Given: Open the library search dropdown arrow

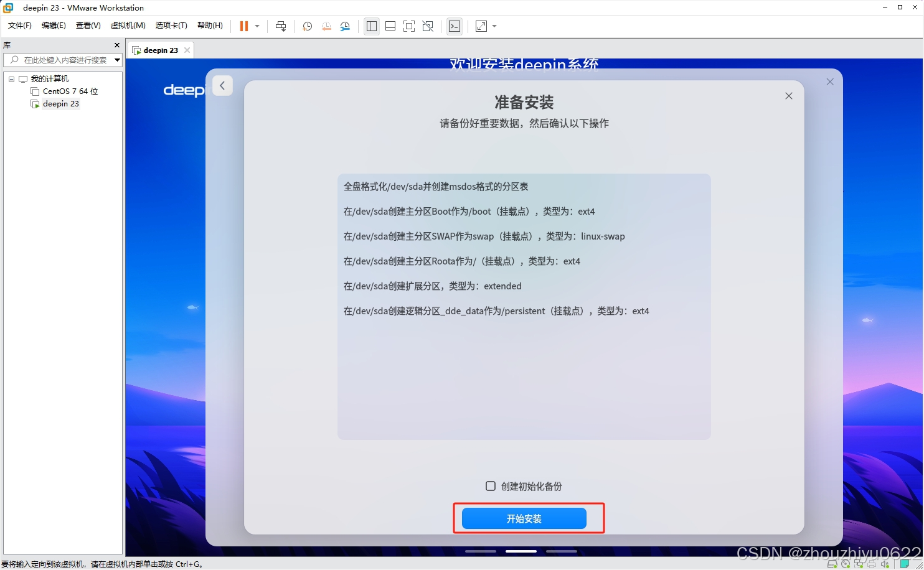Looking at the screenshot, I should click(117, 60).
